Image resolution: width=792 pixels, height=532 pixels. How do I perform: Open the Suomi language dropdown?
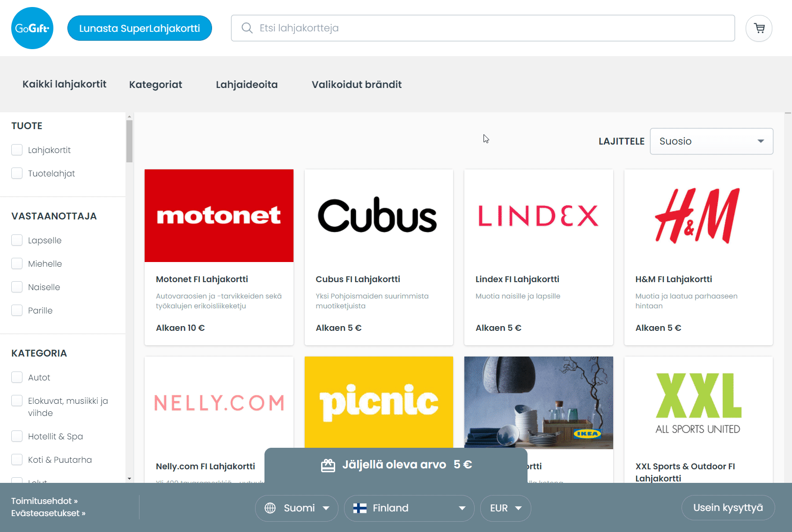click(x=297, y=508)
